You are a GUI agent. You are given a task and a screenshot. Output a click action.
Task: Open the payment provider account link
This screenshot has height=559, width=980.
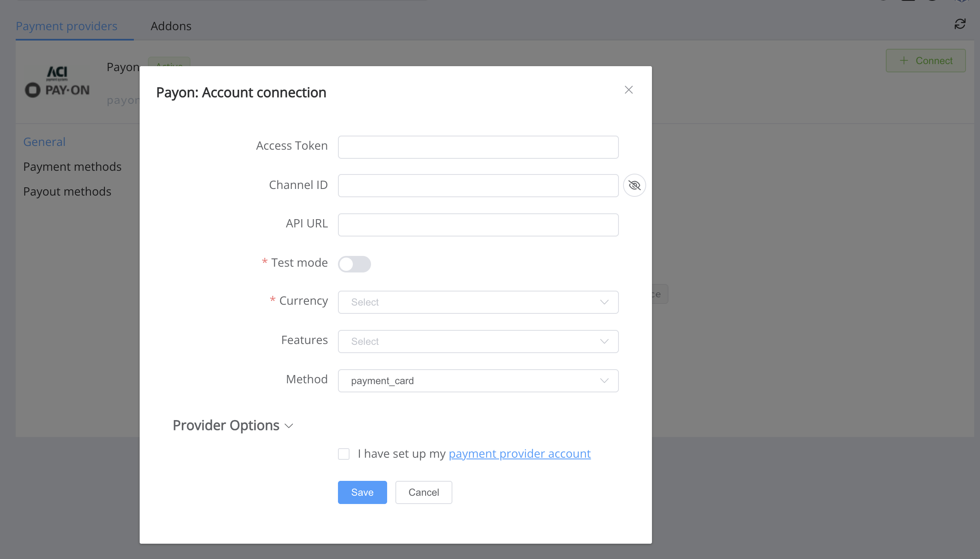point(519,454)
